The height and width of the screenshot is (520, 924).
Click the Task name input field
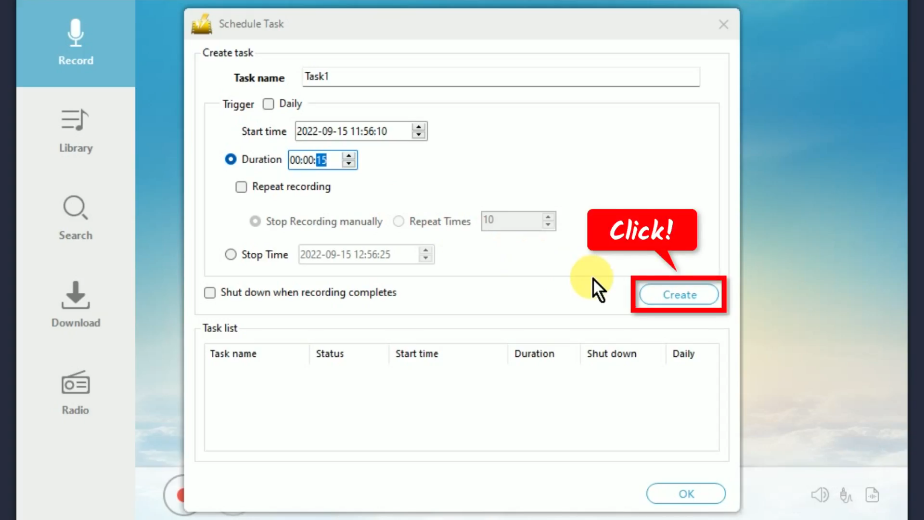(501, 77)
